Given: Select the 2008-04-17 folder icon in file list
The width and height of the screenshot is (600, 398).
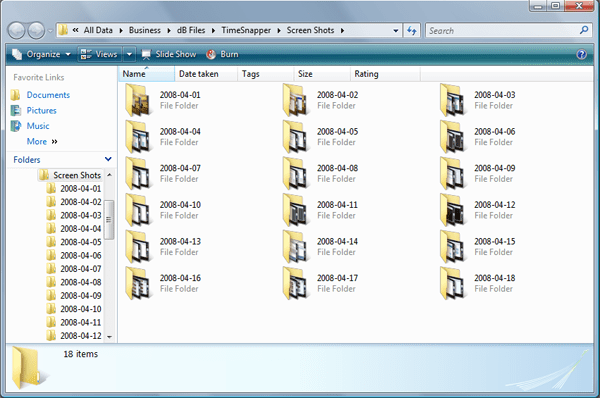Looking at the screenshot, I should click(295, 283).
